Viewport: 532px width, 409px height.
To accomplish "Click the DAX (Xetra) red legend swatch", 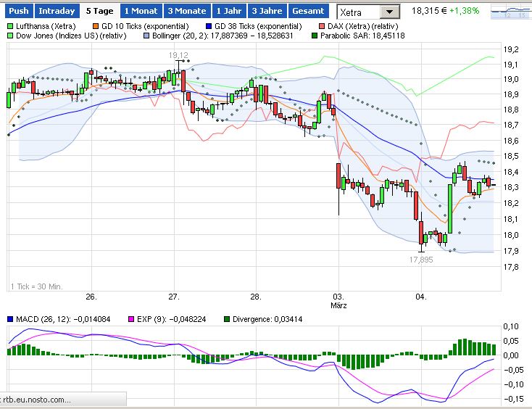I will point(322,26).
